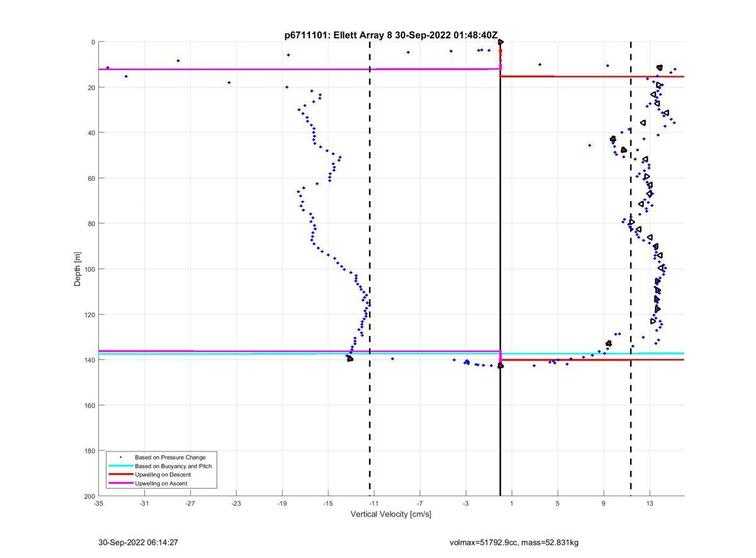Click the depth tick label 40

tap(91, 133)
